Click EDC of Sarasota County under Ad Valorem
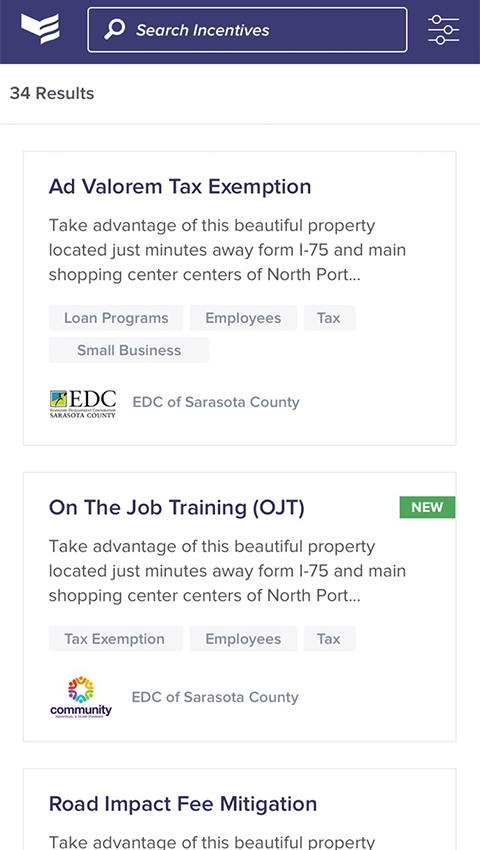The image size is (480, 850). [x=216, y=402]
